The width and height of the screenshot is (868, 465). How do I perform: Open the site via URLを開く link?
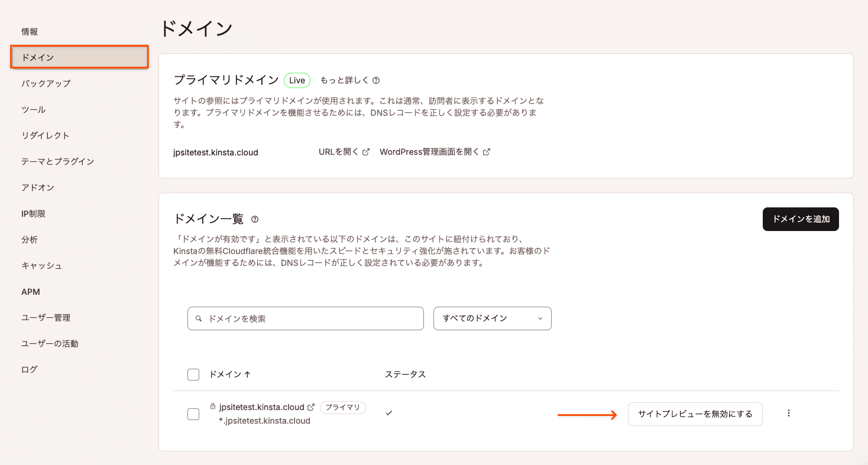pos(338,151)
